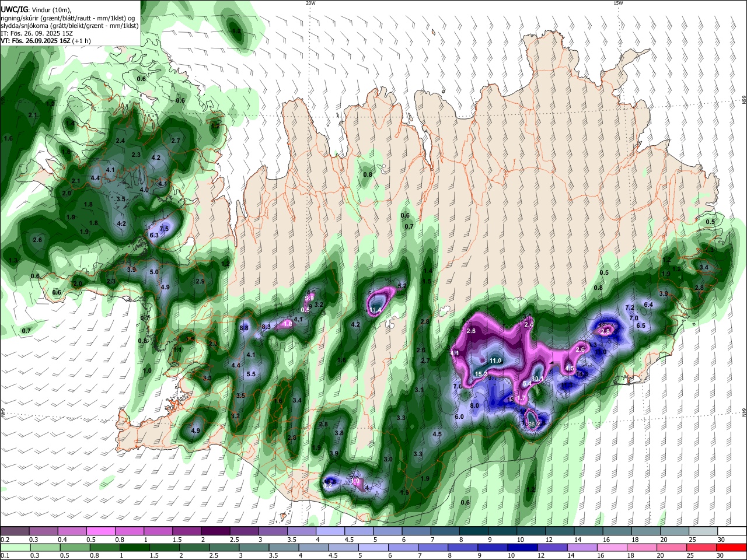
Task: Click the '15W' longitude label at top
Action: pos(618,3)
